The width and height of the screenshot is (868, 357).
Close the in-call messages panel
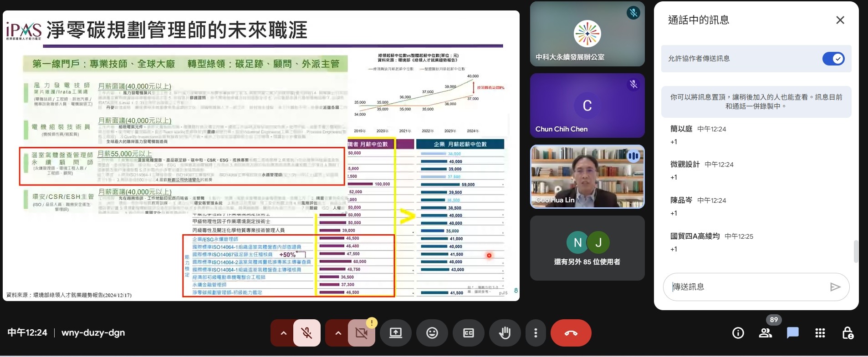tap(840, 20)
